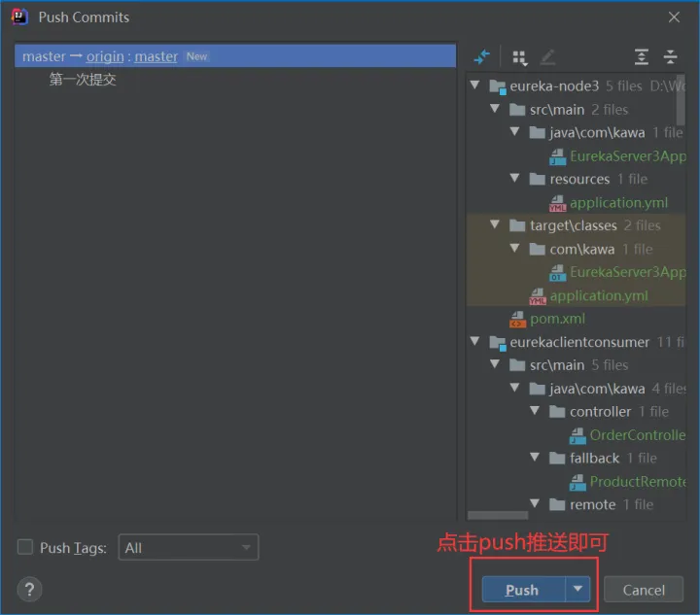Click the controller folder icon

557,412
